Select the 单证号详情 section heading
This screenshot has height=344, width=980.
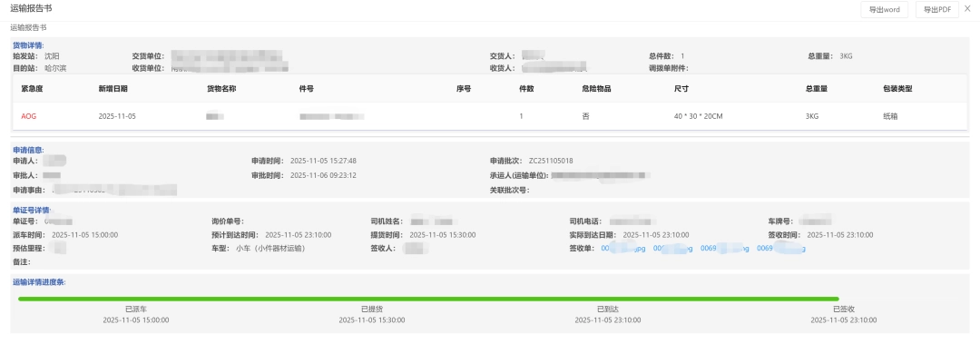[31, 211]
